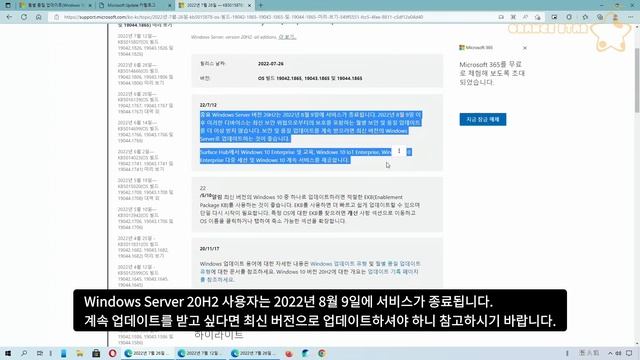The width and height of the screenshot is (640, 360).
Task: Click the release date 2022-07-26 text
Action: tap(271, 64)
